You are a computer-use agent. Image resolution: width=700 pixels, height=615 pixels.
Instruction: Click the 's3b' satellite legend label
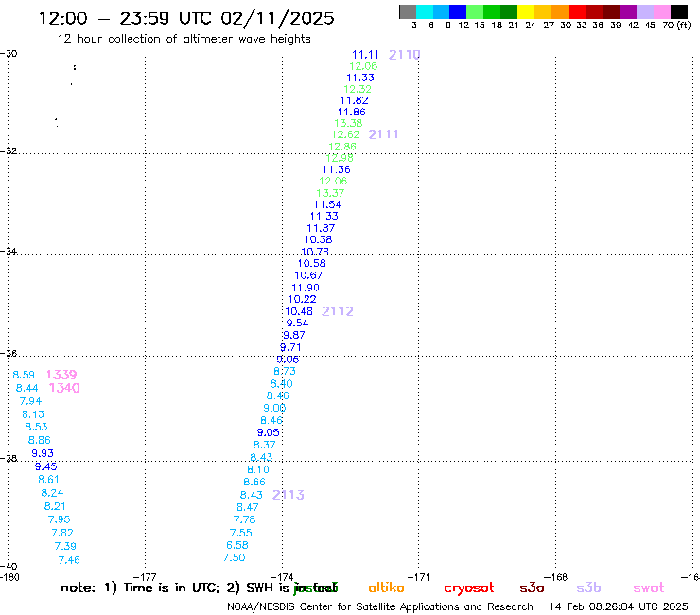pos(588,588)
